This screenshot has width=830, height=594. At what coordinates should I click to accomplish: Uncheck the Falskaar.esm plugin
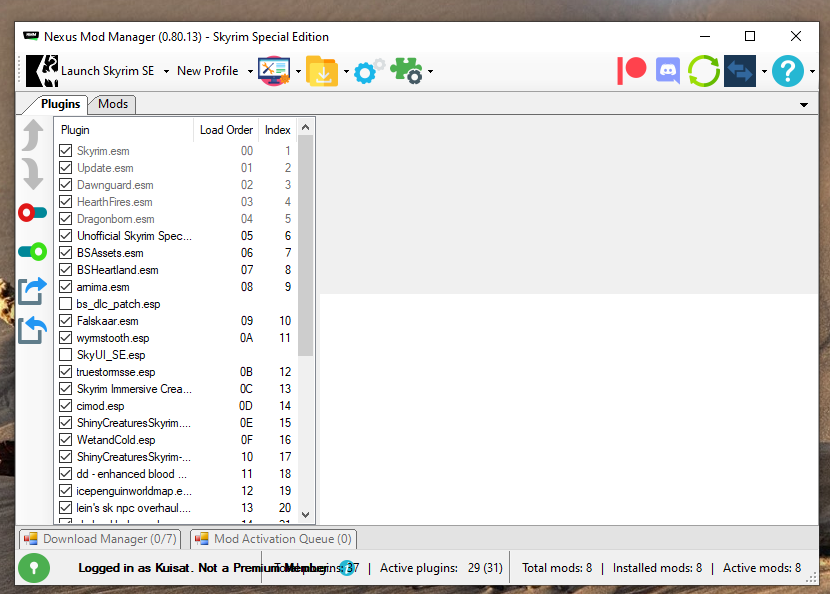[x=66, y=321]
